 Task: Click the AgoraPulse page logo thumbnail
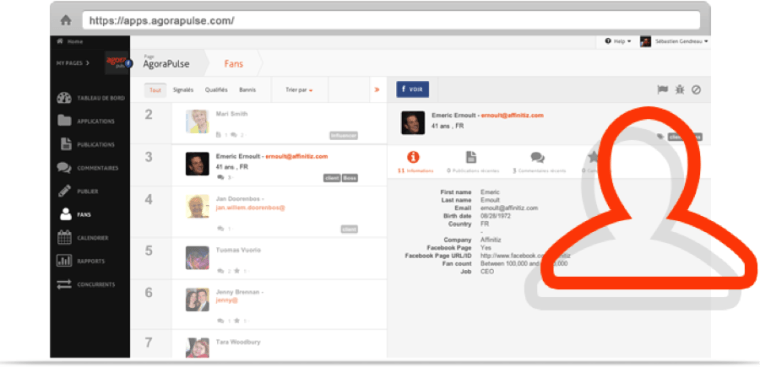point(117,63)
